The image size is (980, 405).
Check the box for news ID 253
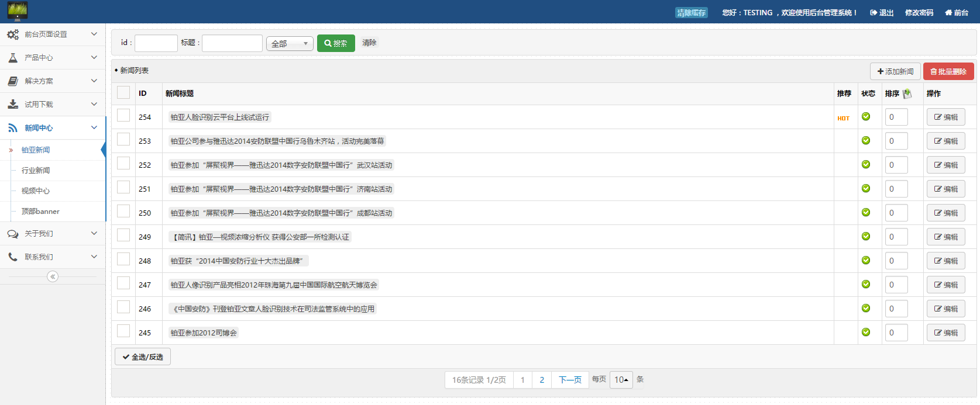click(x=123, y=139)
